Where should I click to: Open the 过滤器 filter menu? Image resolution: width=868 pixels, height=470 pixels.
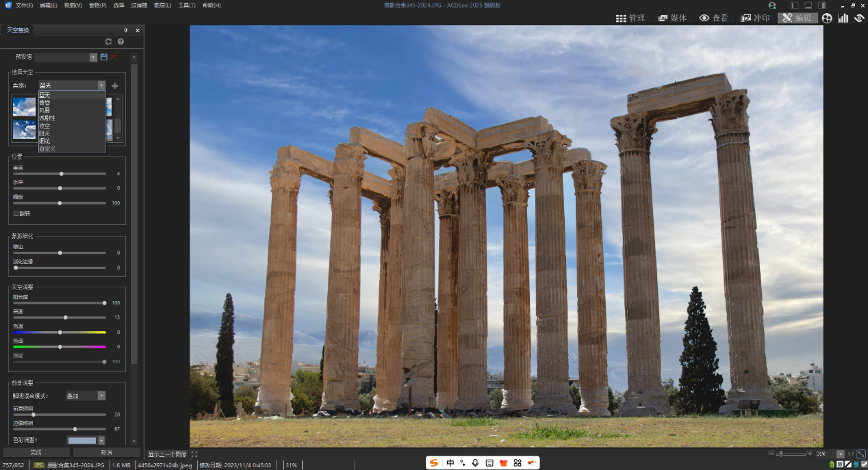(x=139, y=5)
